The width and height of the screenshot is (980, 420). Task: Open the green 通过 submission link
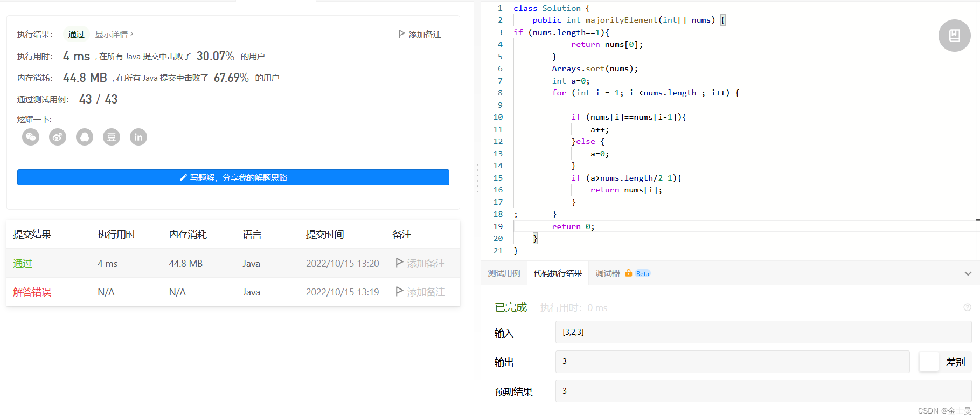(23, 263)
